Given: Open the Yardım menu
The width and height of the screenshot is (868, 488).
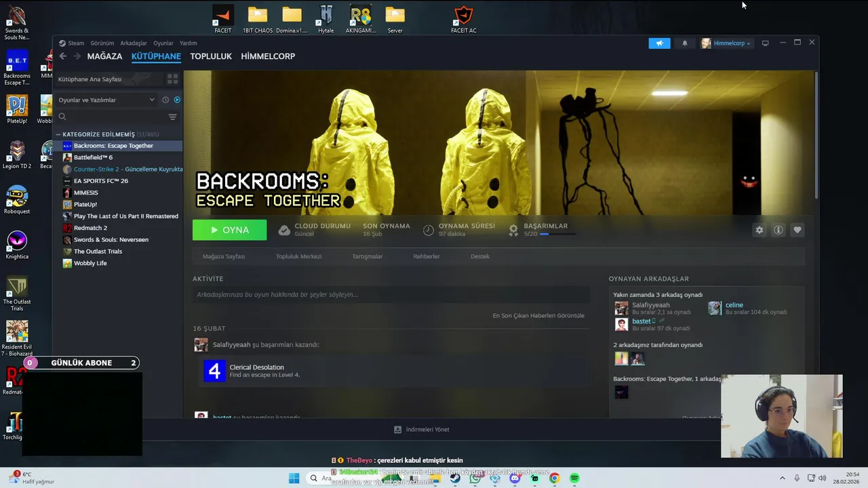Looking at the screenshot, I should (188, 43).
